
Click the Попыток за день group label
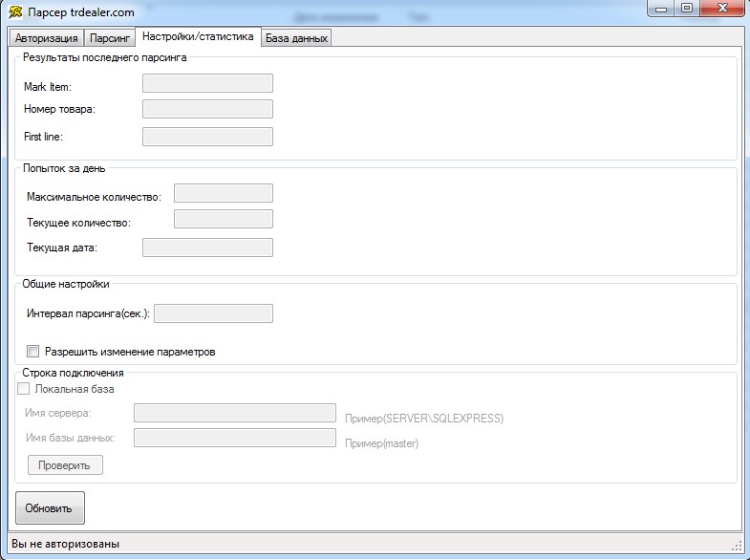point(64,168)
